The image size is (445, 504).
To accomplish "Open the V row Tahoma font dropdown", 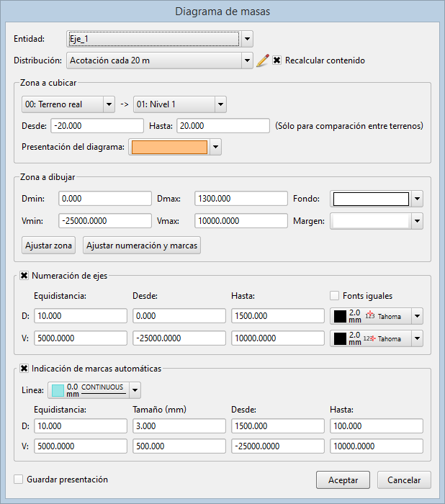I will (418, 338).
